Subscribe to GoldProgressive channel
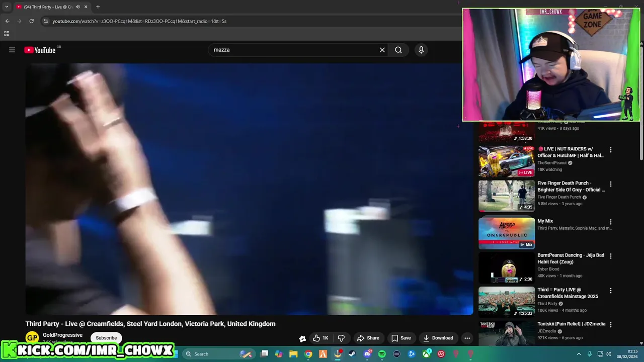 point(106,338)
